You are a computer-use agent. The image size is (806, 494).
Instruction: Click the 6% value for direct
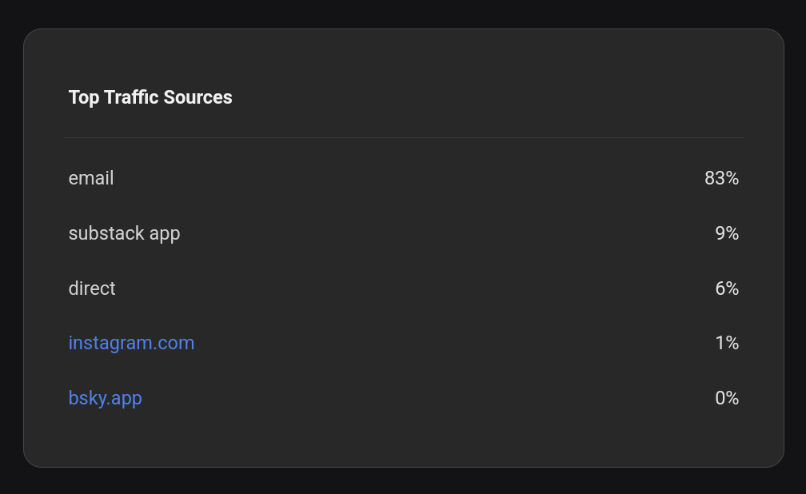point(726,288)
